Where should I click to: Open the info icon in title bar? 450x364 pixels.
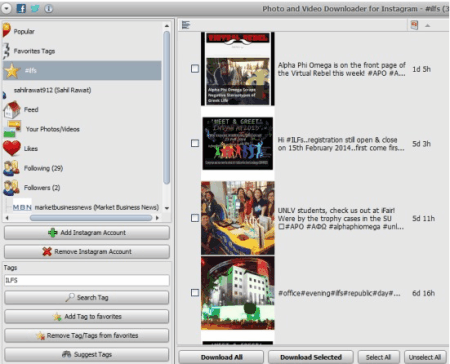(49, 9)
